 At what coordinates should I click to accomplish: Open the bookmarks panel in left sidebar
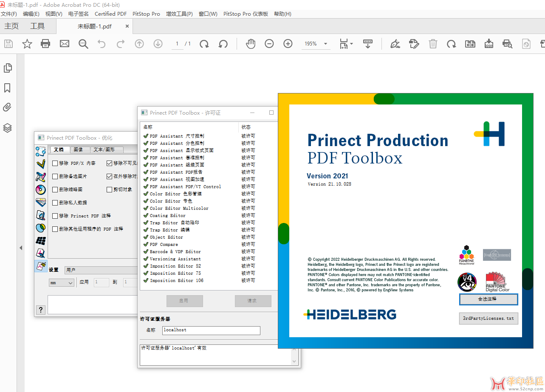click(x=7, y=88)
